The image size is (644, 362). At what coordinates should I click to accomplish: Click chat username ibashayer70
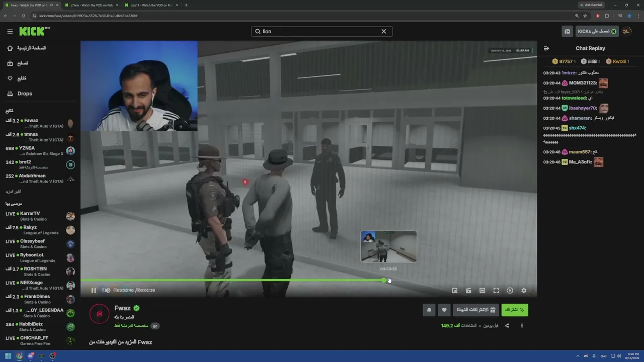point(583,108)
